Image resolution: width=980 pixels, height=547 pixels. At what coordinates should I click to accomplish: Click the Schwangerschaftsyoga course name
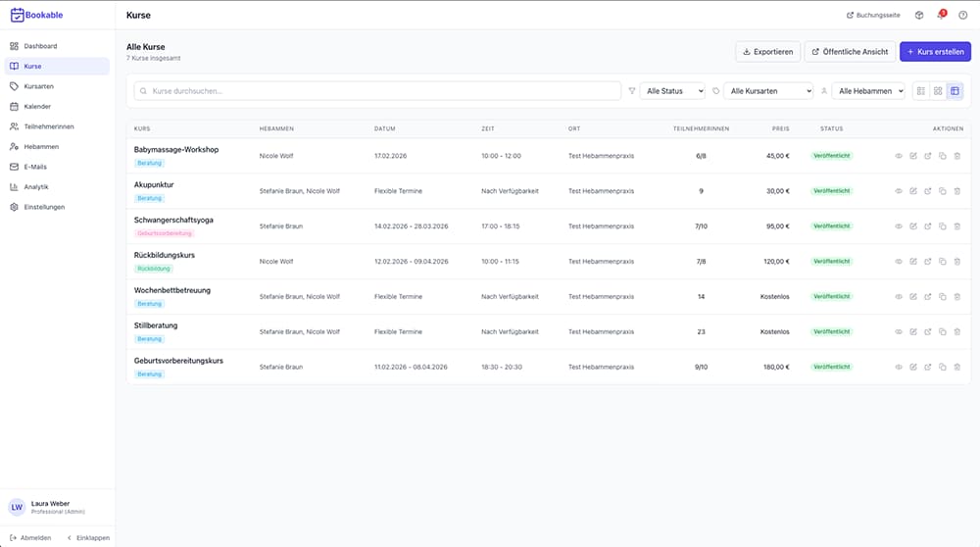click(x=173, y=220)
